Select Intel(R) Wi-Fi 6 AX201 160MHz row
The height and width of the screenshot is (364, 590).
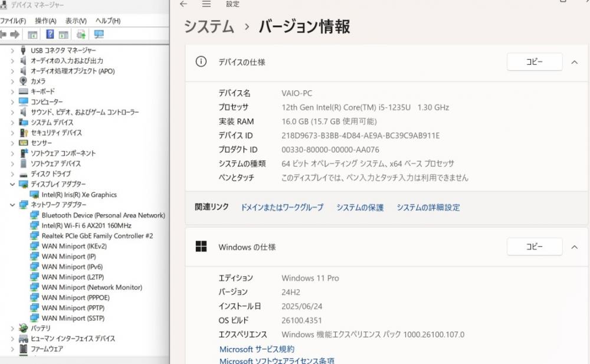87,225
